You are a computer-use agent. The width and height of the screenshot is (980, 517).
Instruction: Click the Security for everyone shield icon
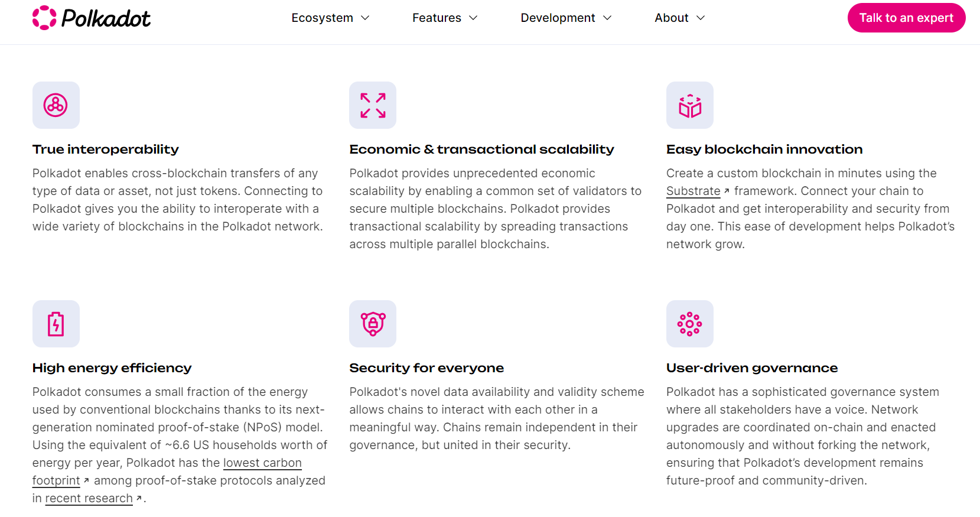point(373,324)
